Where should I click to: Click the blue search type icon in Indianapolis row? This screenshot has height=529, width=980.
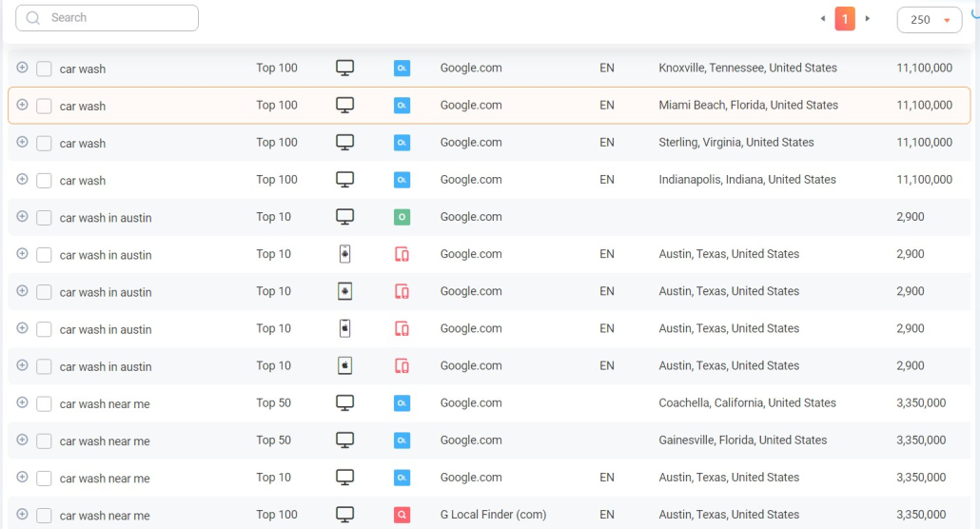pos(402,180)
